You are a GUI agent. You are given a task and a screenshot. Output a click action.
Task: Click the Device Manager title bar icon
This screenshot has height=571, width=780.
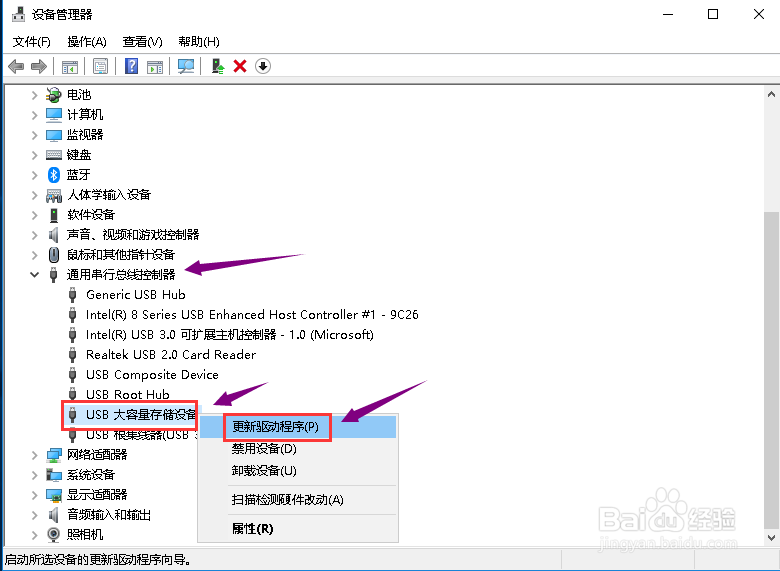18,14
